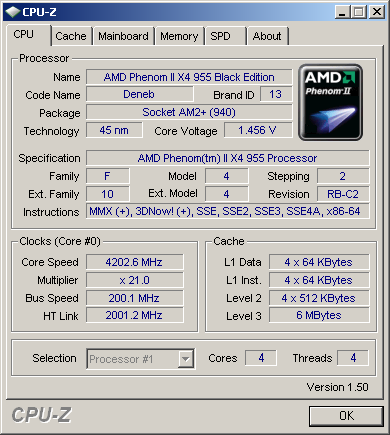Click the OK button

tap(346, 416)
